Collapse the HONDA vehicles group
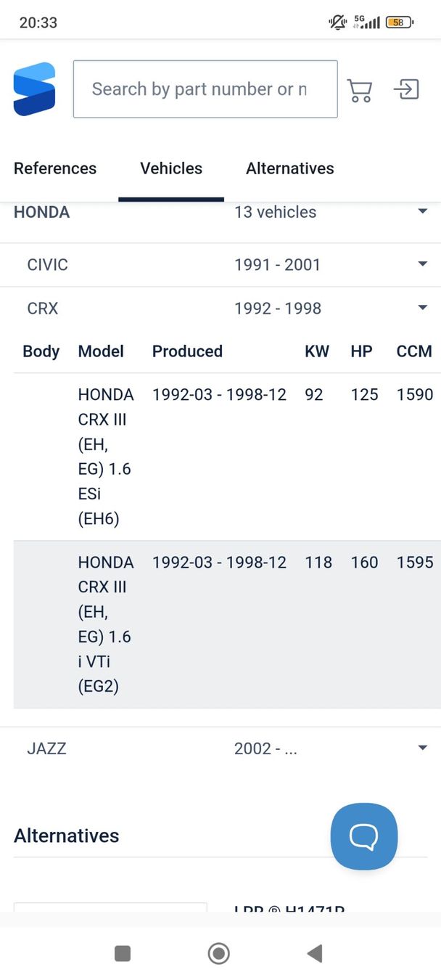This screenshot has width=441, height=980. (422, 212)
